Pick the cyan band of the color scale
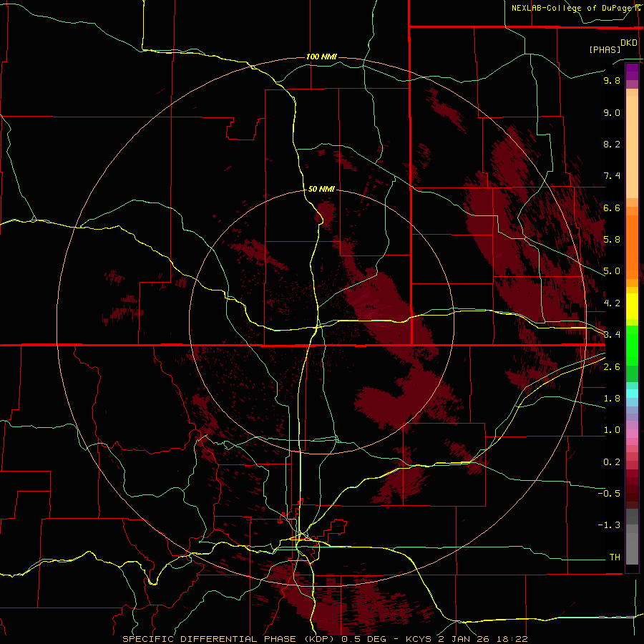 tap(632, 394)
